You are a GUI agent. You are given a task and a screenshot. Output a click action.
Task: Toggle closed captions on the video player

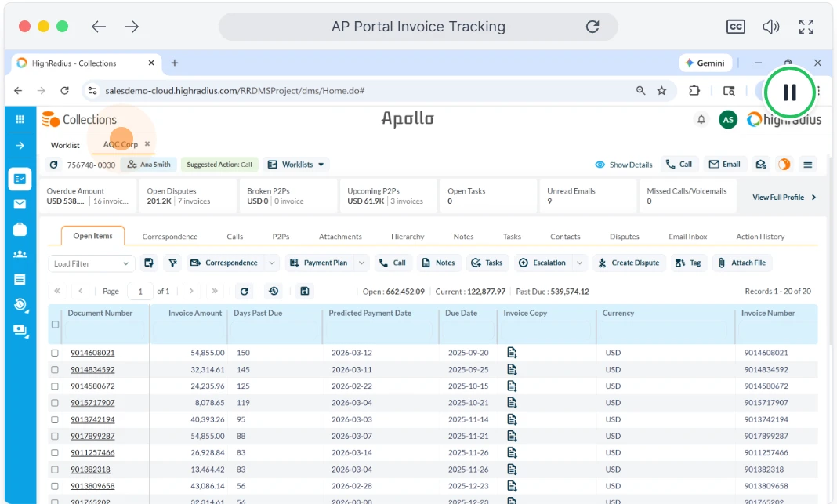(736, 27)
